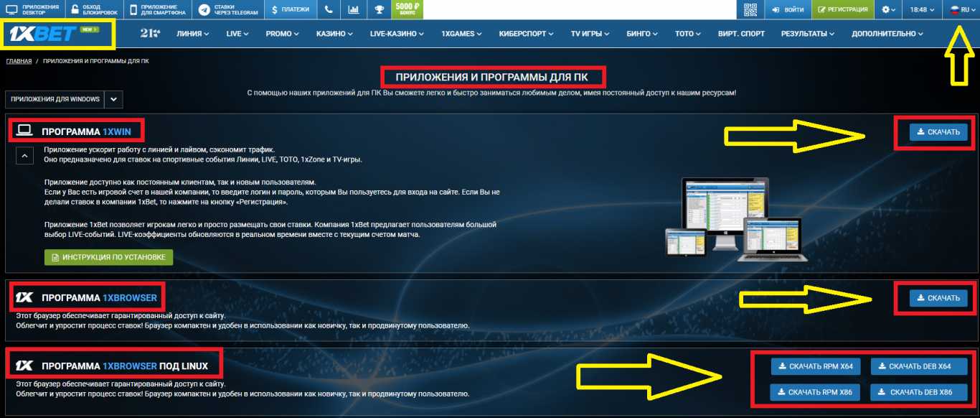The height and width of the screenshot is (418, 980).
Task: Click the 'Программа 1xBrowser под Linux' heading
Action: [125, 366]
